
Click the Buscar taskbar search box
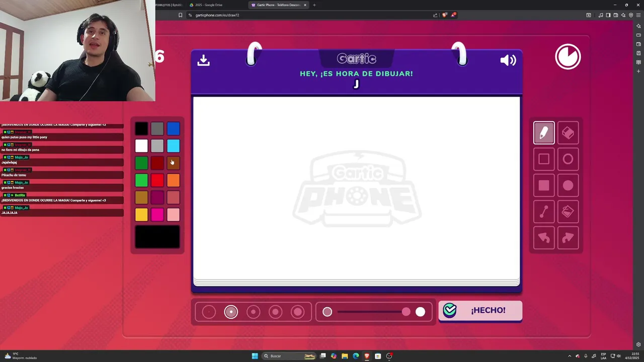pyautogui.click(x=290, y=356)
